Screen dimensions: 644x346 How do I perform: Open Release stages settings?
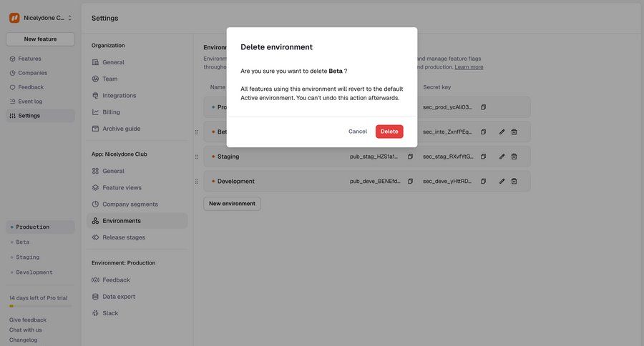coord(137,237)
